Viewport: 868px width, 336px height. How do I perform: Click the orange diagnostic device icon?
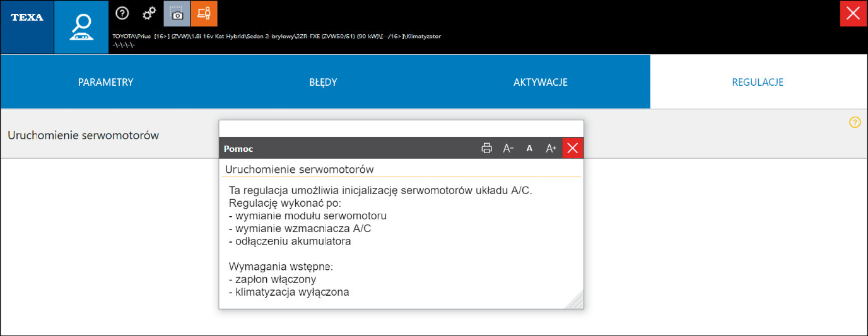[x=204, y=13]
